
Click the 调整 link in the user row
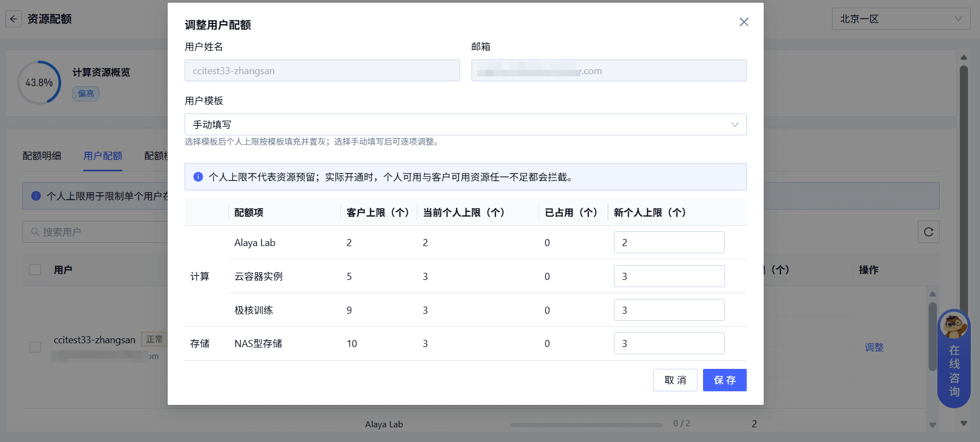coord(874,347)
